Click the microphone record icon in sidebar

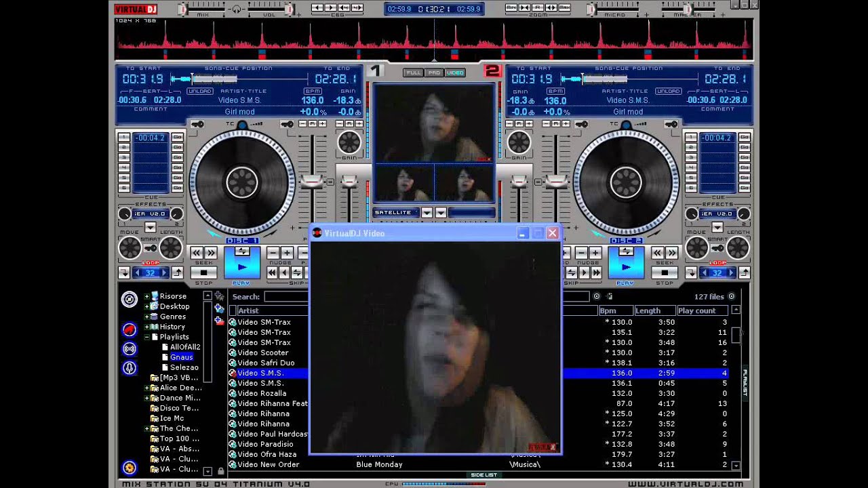click(129, 368)
